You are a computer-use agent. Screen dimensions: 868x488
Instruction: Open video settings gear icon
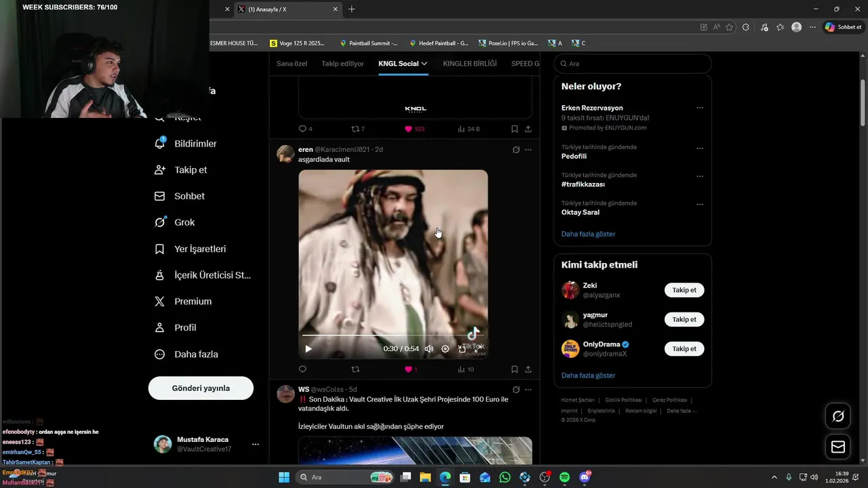445,349
